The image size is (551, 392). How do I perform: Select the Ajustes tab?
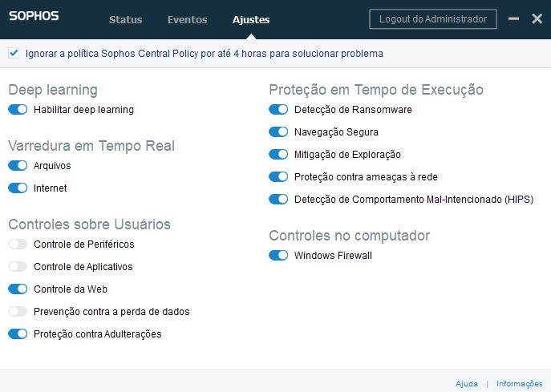251,20
